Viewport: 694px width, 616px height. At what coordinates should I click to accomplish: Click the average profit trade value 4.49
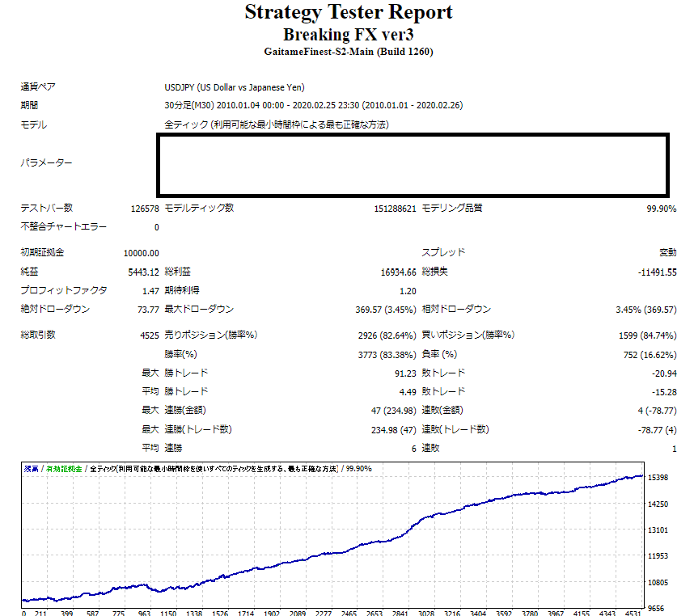pyautogui.click(x=408, y=392)
